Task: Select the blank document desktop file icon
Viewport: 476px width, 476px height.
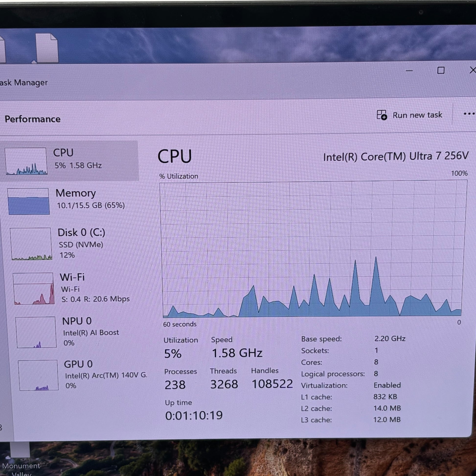Action: [46, 48]
